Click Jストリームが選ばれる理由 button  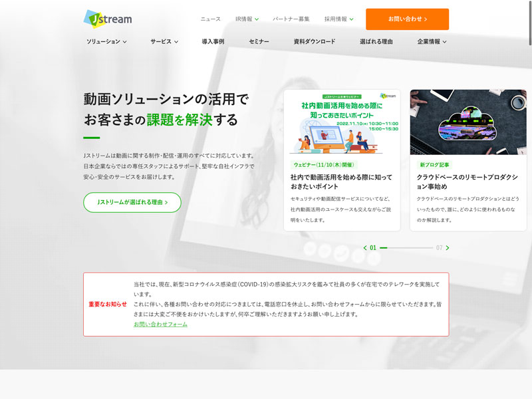(x=132, y=202)
